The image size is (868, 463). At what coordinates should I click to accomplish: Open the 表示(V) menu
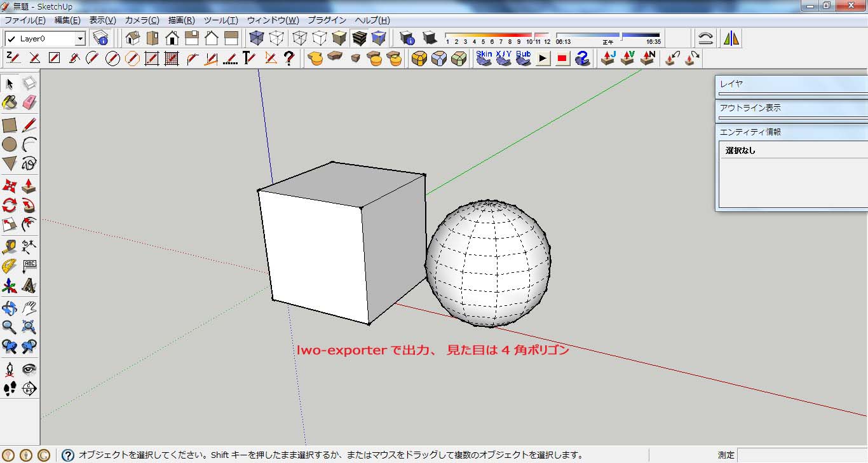102,20
